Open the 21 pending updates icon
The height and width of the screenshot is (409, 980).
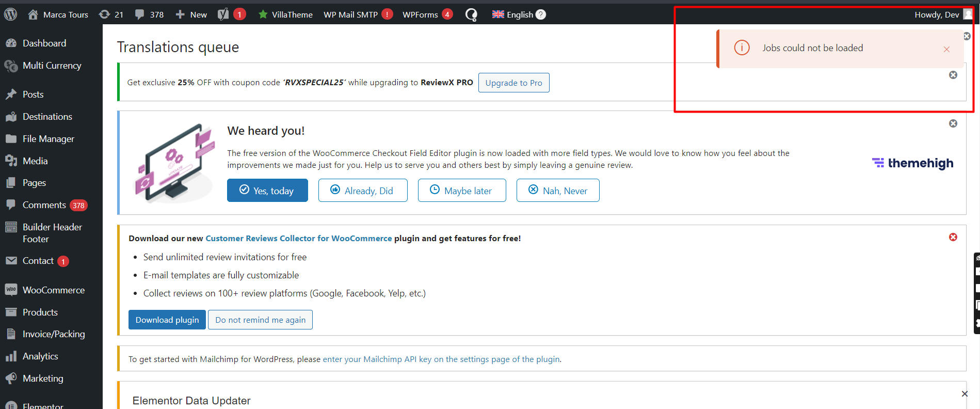(x=111, y=14)
